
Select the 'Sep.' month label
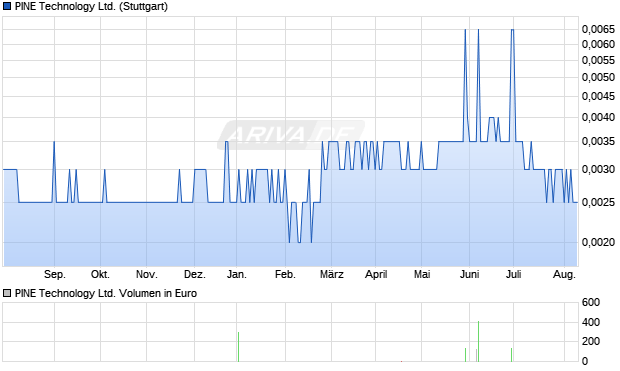pos(55,274)
